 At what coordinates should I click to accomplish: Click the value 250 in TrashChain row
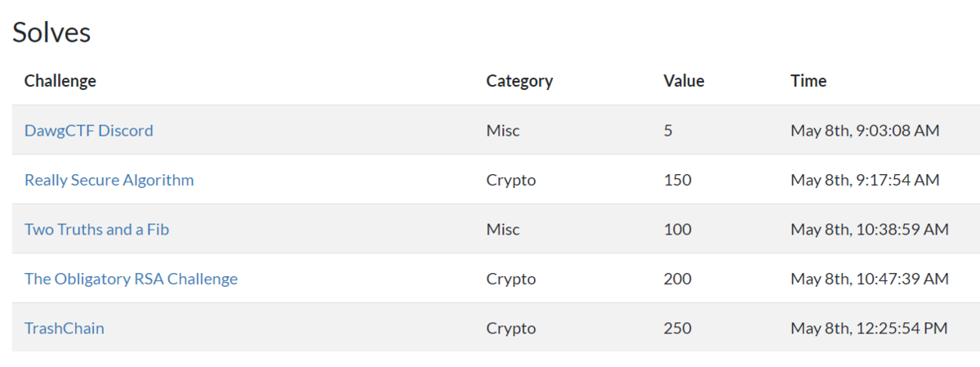click(677, 329)
